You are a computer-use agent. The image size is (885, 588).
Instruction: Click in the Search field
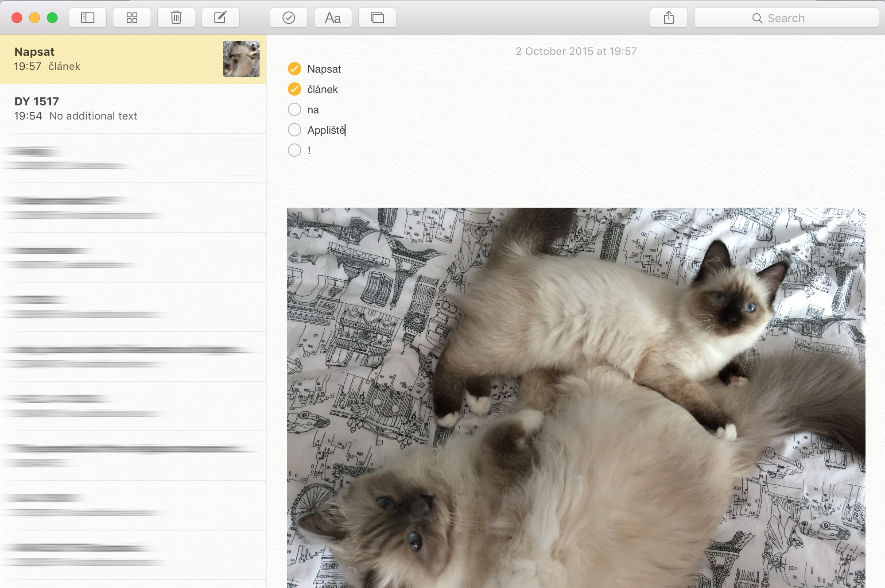(786, 18)
